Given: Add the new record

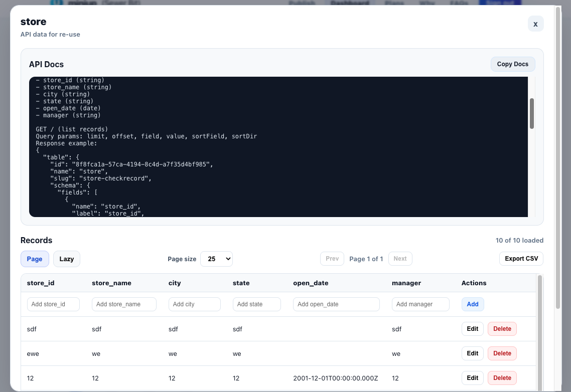Looking at the screenshot, I should [x=473, y=304].
